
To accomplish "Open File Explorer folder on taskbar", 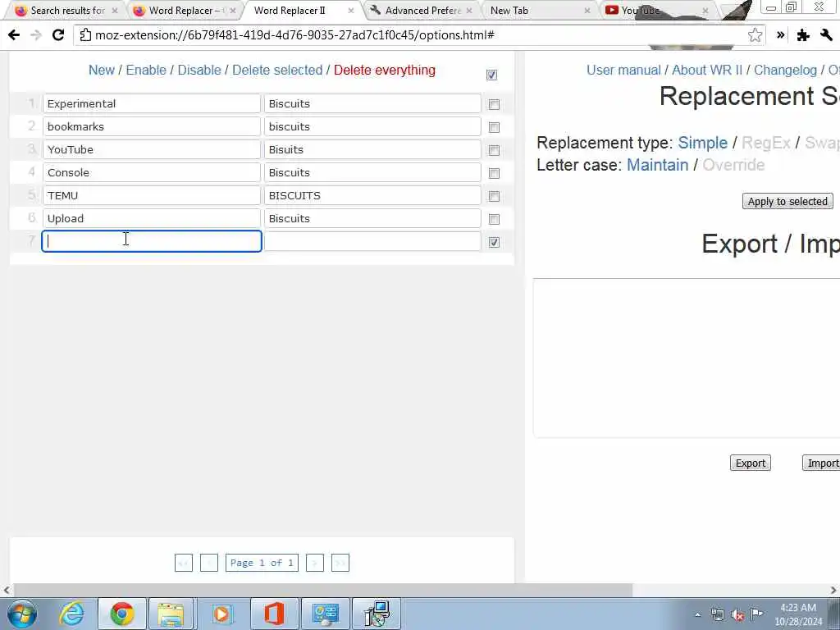I will click(171, 614).
